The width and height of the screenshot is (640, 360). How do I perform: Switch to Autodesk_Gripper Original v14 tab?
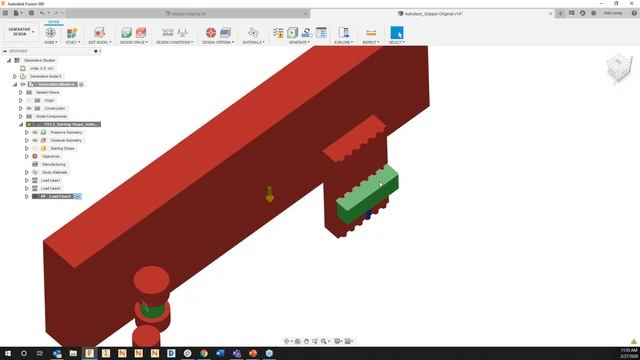[432, 13]
